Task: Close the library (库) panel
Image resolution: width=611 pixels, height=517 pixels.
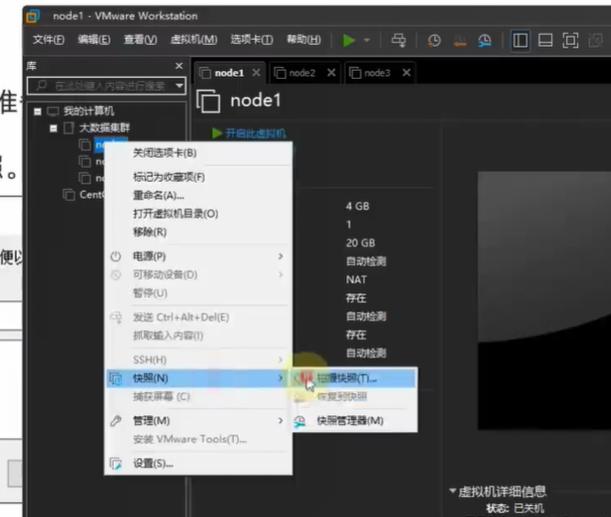Action: (x=179, y=66)
